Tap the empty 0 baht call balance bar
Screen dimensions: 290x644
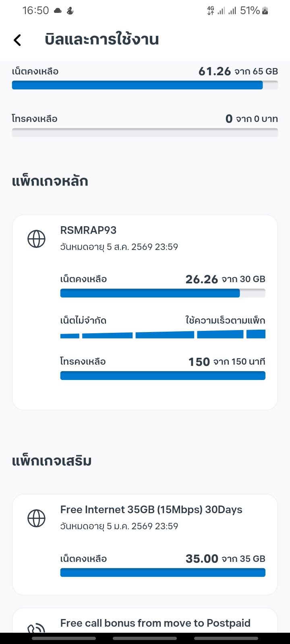(145, 132)
